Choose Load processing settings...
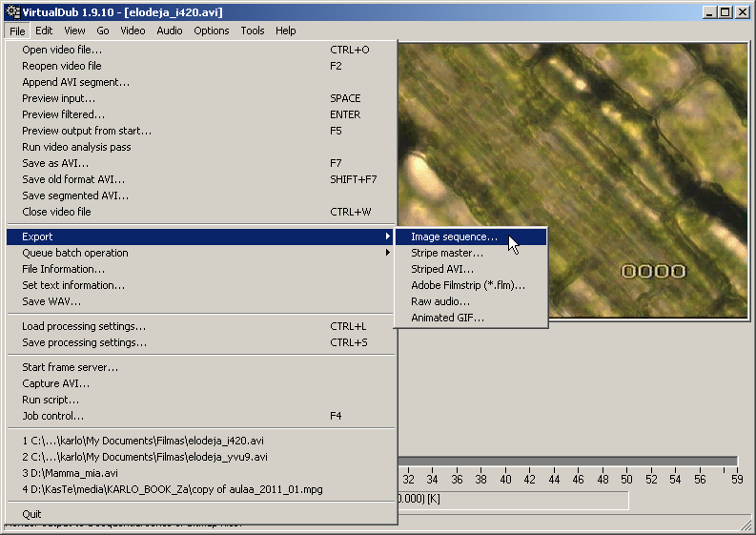756x535 pixels. coord(201,326)
